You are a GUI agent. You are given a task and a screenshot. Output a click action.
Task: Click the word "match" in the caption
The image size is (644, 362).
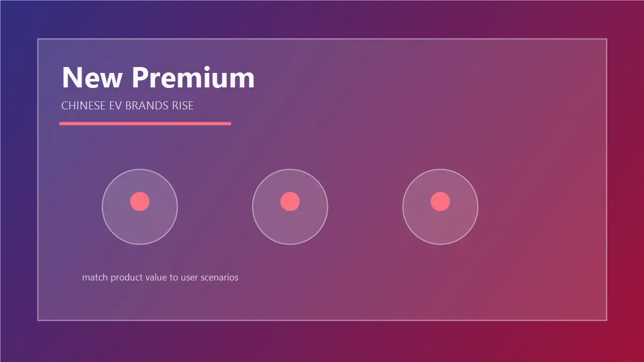(95, 278)
